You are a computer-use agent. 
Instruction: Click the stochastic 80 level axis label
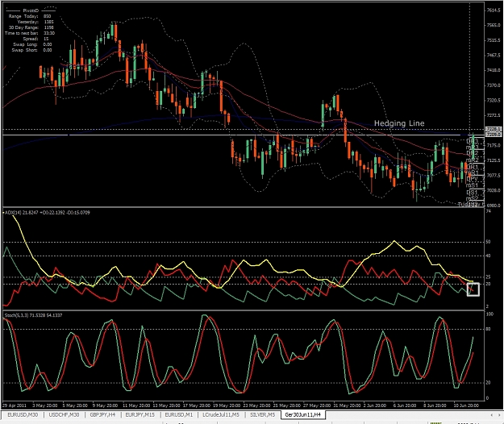pyautogui.click(x=488, y=329)
